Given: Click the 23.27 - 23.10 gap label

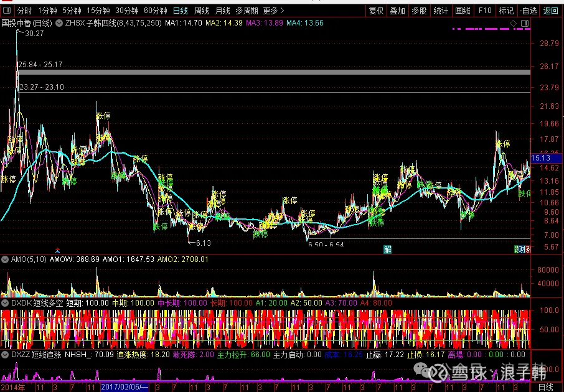Looking at the screenshot, I should point(42,87).
